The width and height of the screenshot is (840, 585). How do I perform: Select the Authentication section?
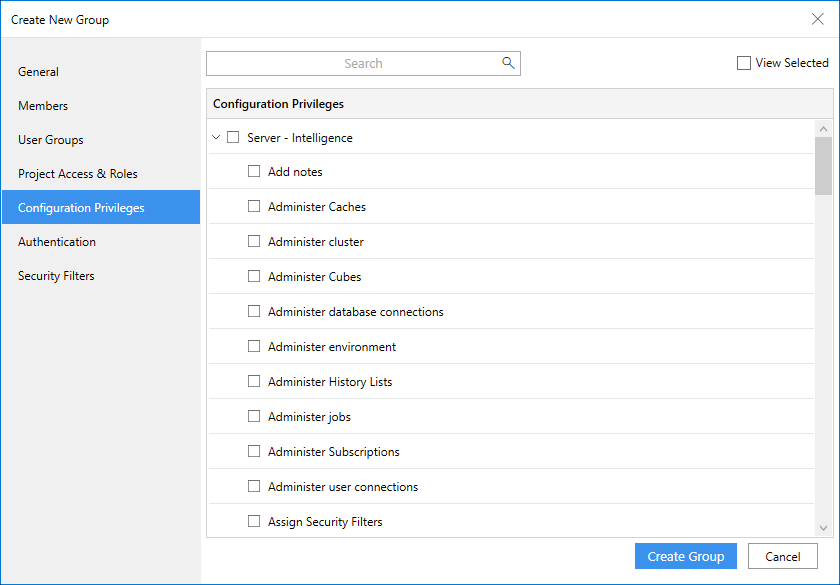(57, 242)
